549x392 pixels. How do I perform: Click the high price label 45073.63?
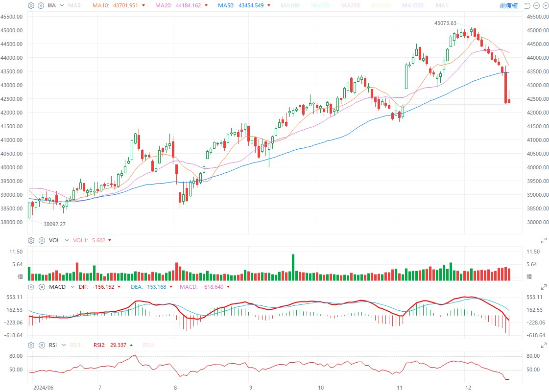(x=445, y=23)
